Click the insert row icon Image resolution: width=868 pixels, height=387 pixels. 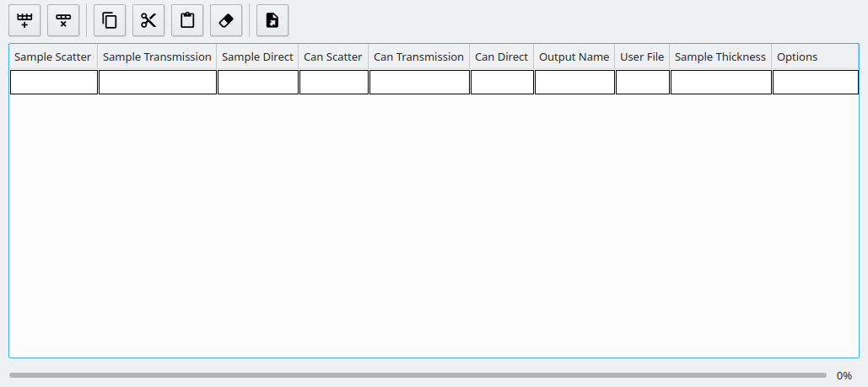pos(24,20)
